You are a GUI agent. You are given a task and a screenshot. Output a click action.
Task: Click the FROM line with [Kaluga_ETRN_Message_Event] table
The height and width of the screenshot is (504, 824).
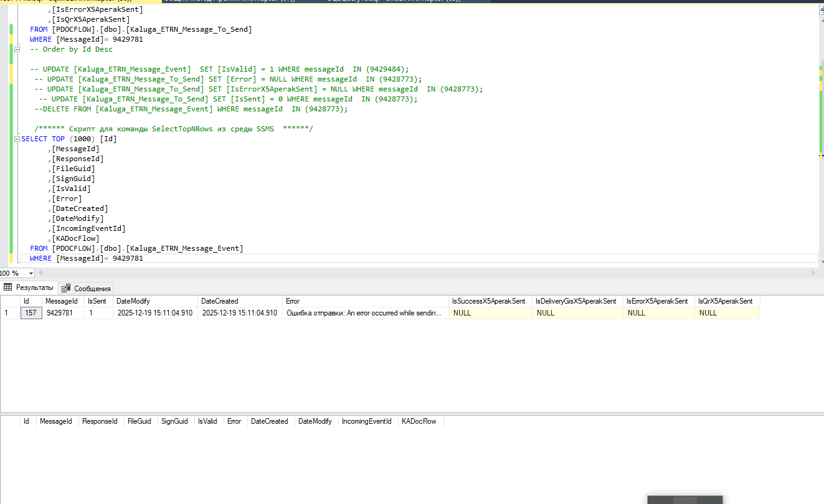[136, 248]
